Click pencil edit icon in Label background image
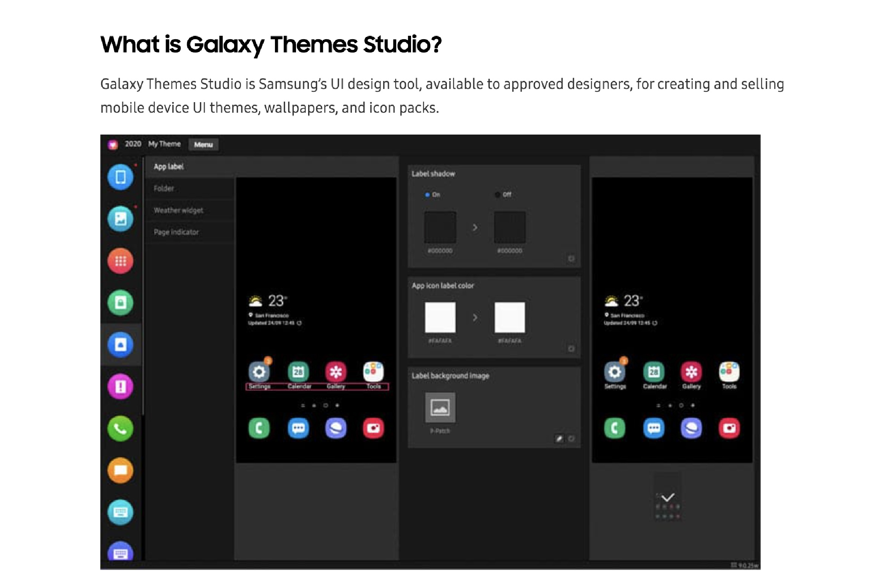 click(x=559, y=438)
